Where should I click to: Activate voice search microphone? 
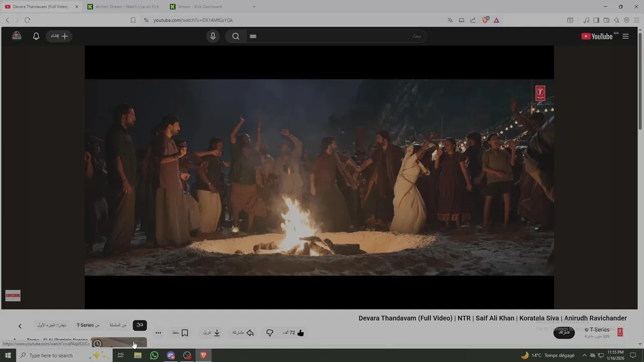click(x=213, y=36)
